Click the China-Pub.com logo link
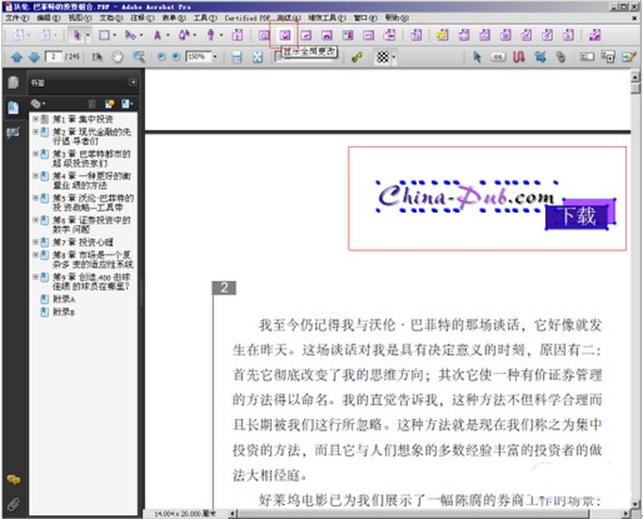This screenshot has width=643, height=519. point(466,196)
